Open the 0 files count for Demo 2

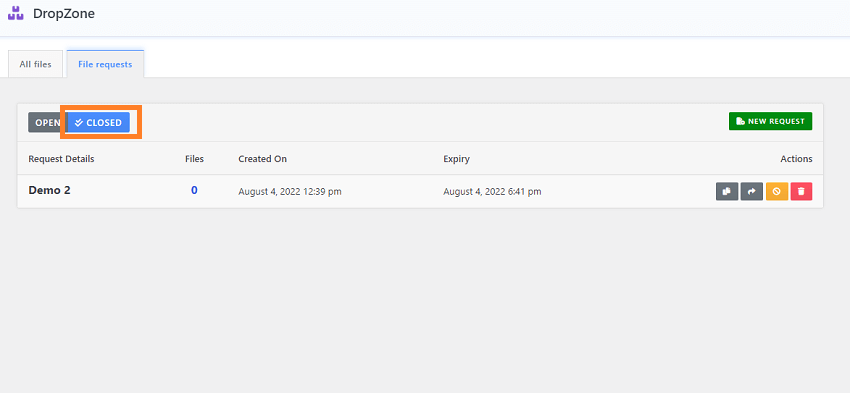(x=194, y=190)
